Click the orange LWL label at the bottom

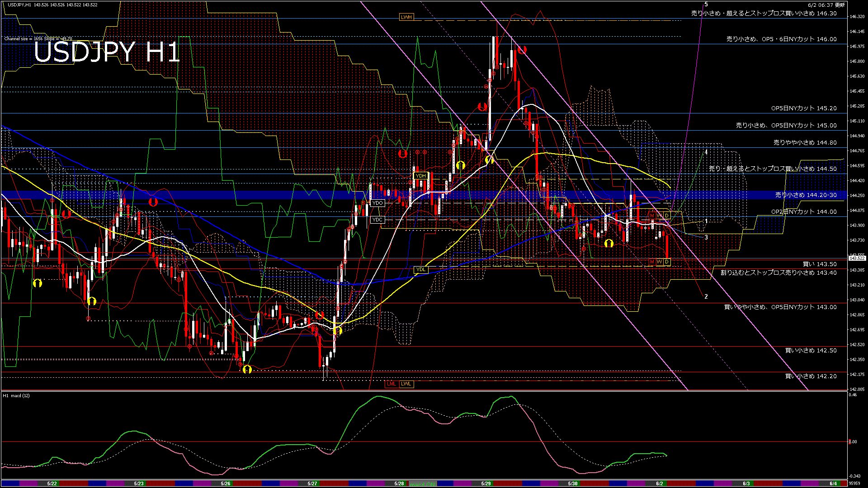pos(406,384)
